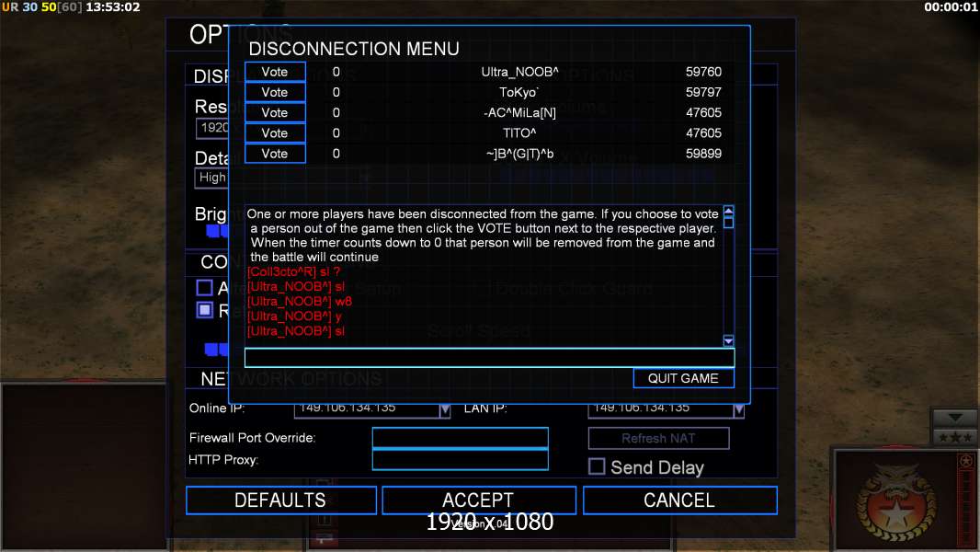This screenshot has width=980, height=552.
Task: Select chat message '[Ultra_NOOB^] y'
Action: point(294,316)
